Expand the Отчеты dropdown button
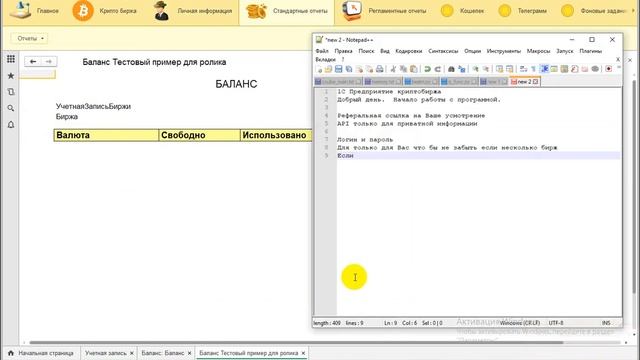This screenshot has width=640, height=360. tap(30, 38)
